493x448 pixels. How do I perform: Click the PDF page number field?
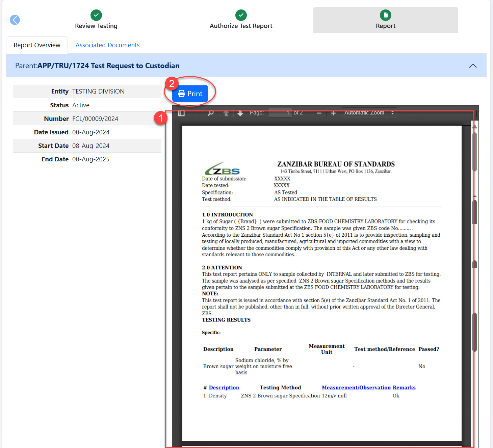pyautogui.click(x=280, y=113)
